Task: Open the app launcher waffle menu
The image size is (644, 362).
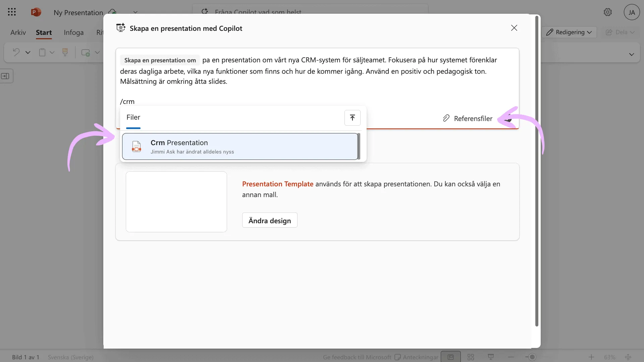Action: coord(12,12)
